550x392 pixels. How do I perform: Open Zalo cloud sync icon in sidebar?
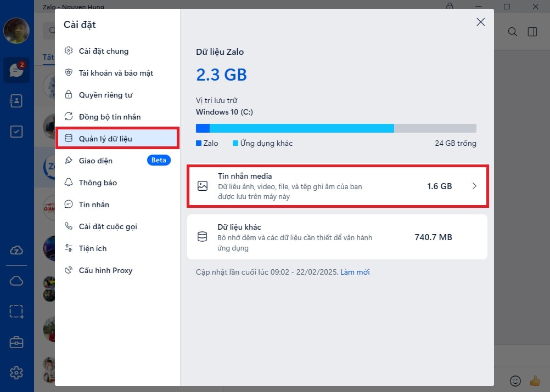[x=16, y=250]
